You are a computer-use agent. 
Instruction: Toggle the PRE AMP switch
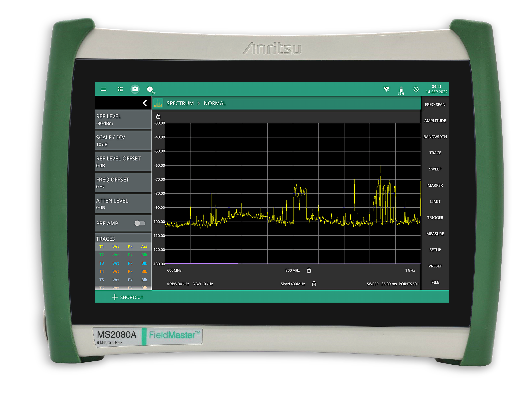coord(140,223)
